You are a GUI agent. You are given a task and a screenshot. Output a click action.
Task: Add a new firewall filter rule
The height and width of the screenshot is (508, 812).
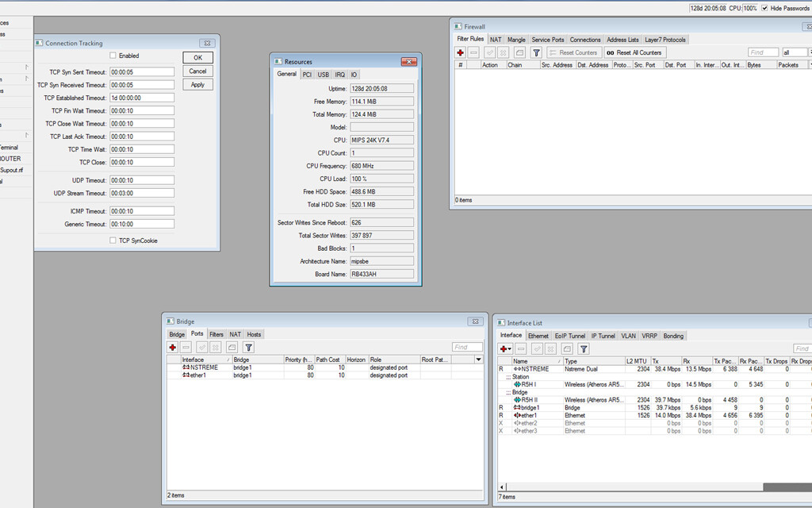point(460,52)
